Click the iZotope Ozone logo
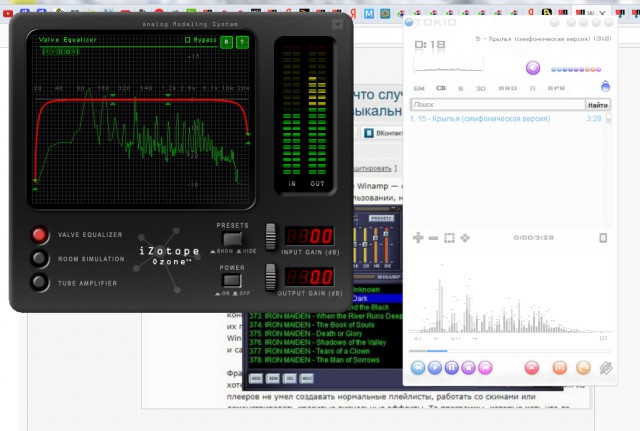Screen dimensions: 640x431 pyautogui.click(x=169, y=255)
